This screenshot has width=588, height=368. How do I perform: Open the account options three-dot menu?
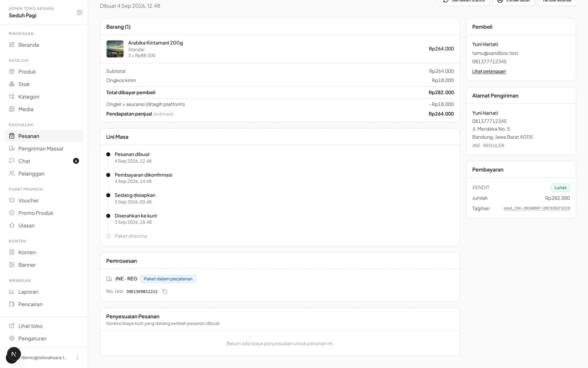(78, 358)
